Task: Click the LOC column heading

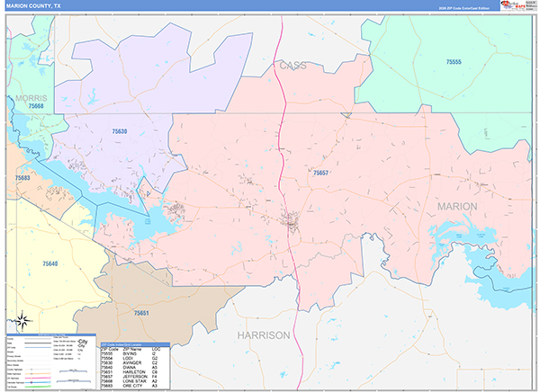Action: tap(156, 350)
